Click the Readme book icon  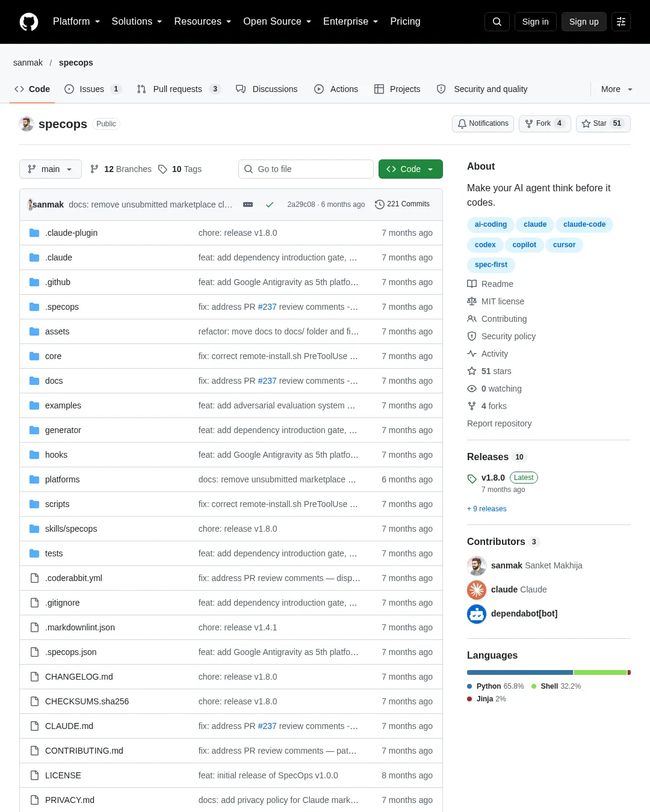pos(472,284)
